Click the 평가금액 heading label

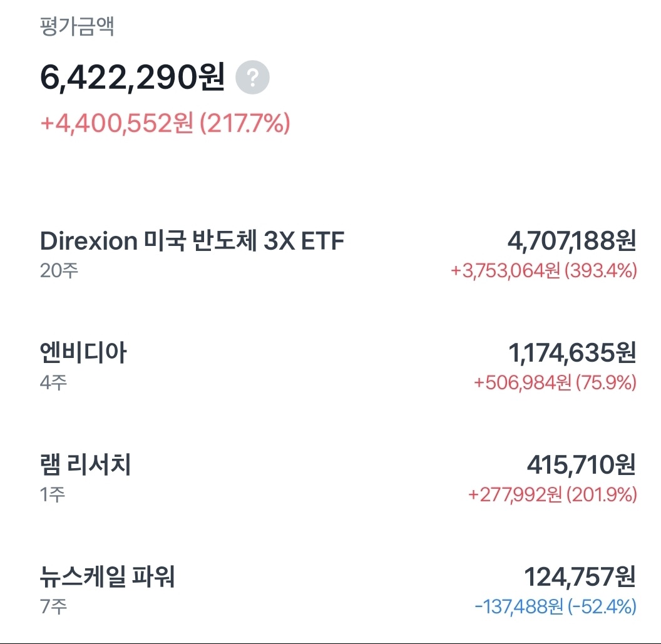click(x=77, y=26)
